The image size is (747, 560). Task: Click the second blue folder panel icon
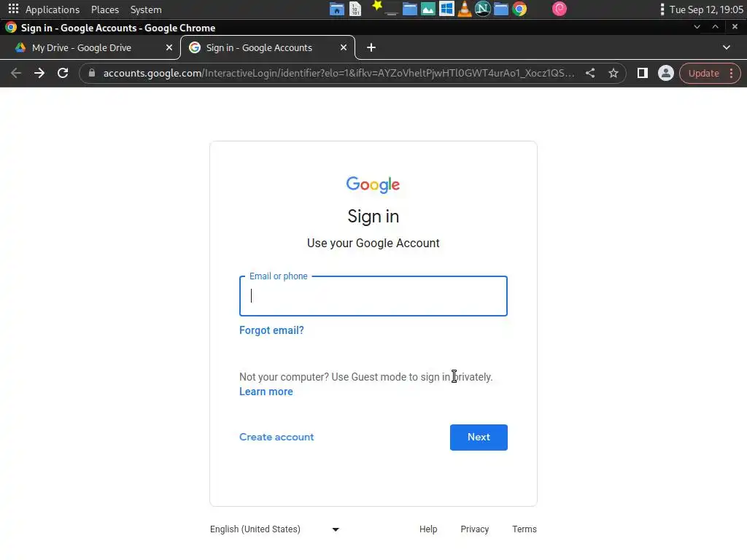[500, 9]
